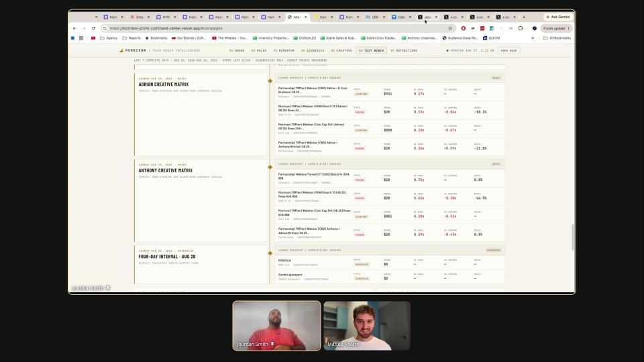Click the diamond marker beside Adrian Creative Matrix
The width and height of the screenshot is (644, 362).
coord(270,81)
